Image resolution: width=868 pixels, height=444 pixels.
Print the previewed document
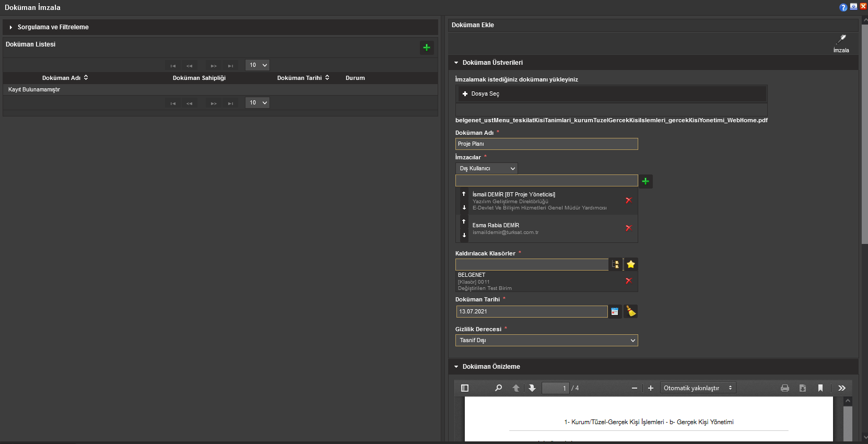(784, 388)
